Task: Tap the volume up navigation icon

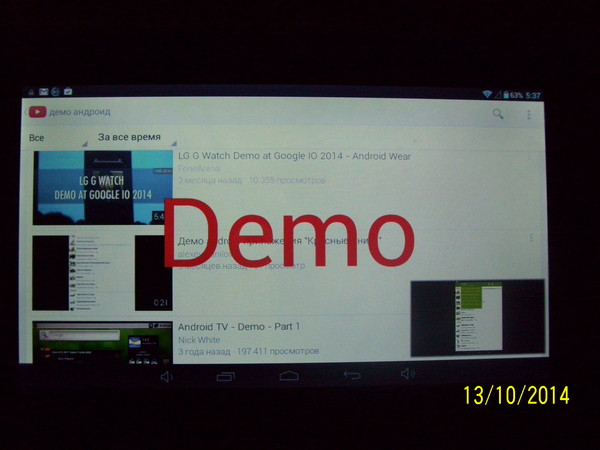Action: [x=408, y=373]
